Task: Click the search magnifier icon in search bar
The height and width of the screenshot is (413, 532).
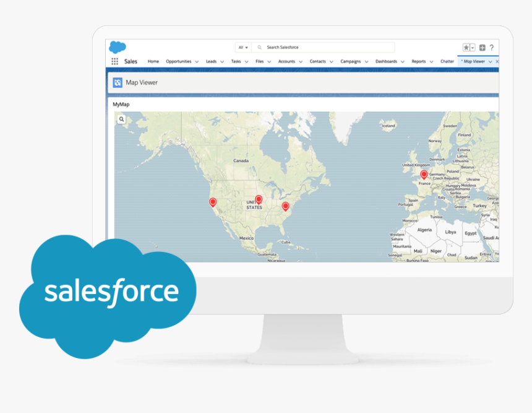Action: tap(260, 48)
